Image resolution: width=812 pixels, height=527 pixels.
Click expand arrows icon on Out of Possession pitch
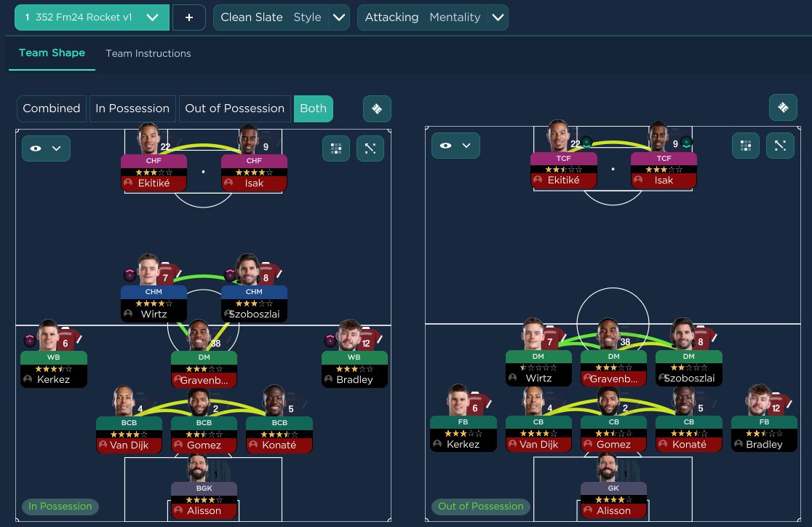click(781, 146)
